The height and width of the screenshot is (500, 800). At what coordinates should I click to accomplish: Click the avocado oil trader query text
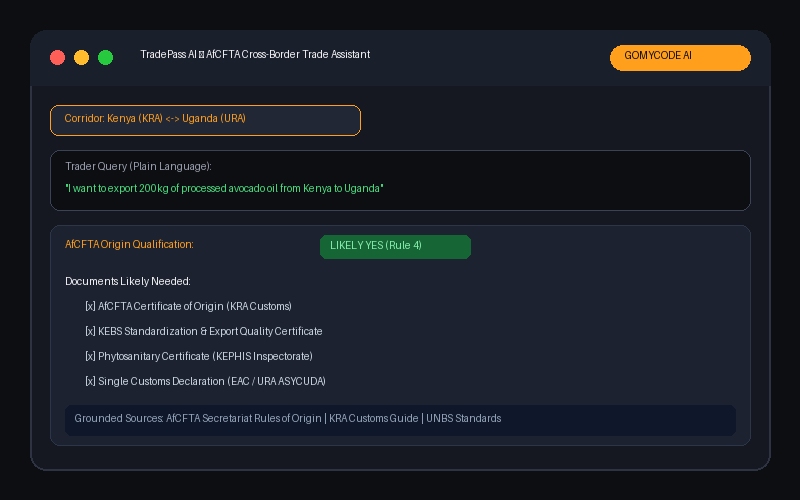coord(224,188)
